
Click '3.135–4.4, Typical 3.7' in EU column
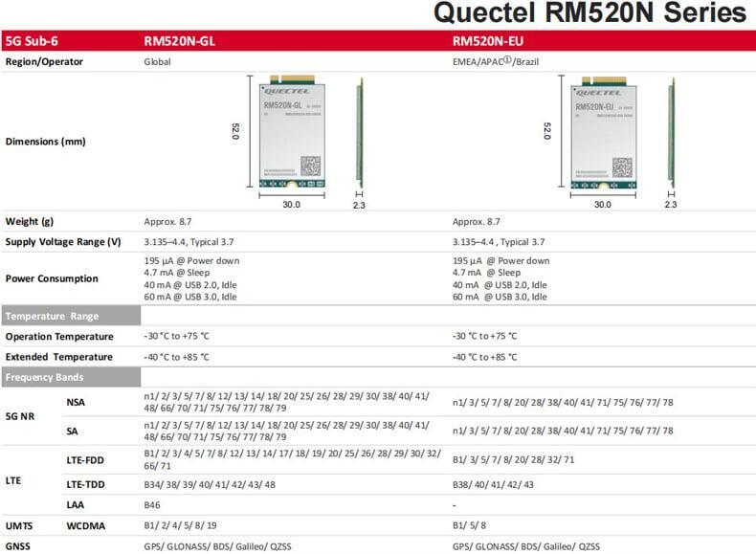499,242
